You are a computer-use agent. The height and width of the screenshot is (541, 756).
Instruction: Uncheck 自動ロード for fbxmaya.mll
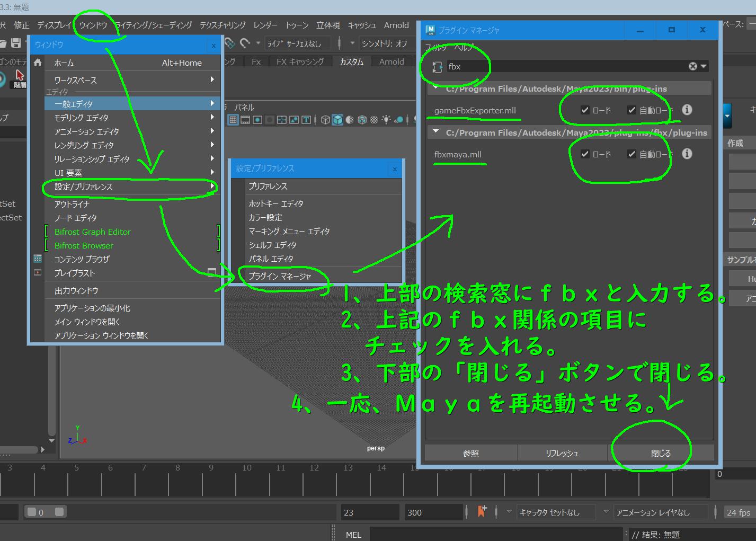[632, 154]
